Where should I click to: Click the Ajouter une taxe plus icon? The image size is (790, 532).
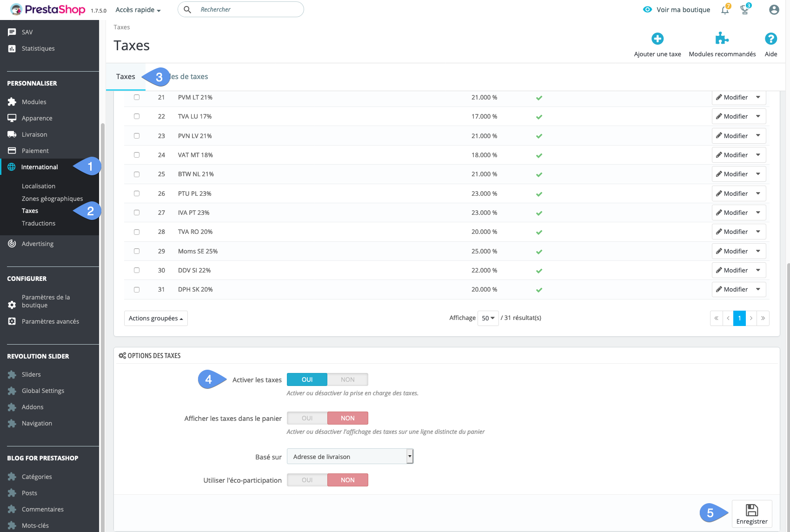657,39
